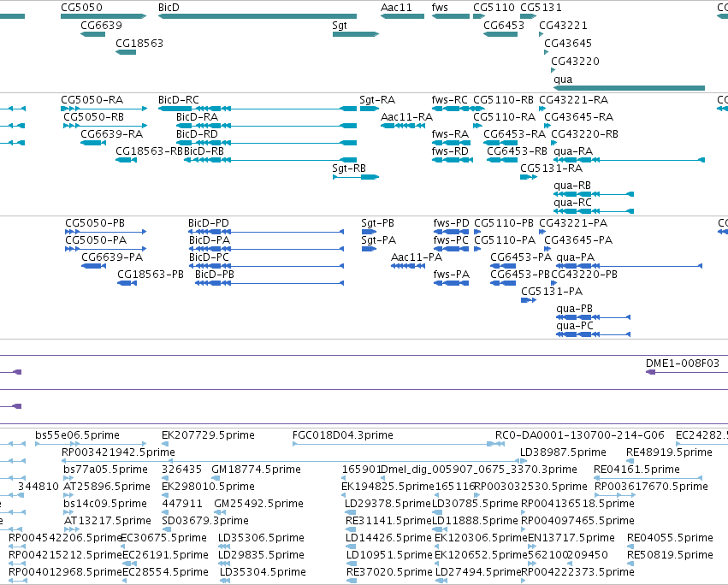
Task: Click the CG5110 gene label
Action: point(494,8)
